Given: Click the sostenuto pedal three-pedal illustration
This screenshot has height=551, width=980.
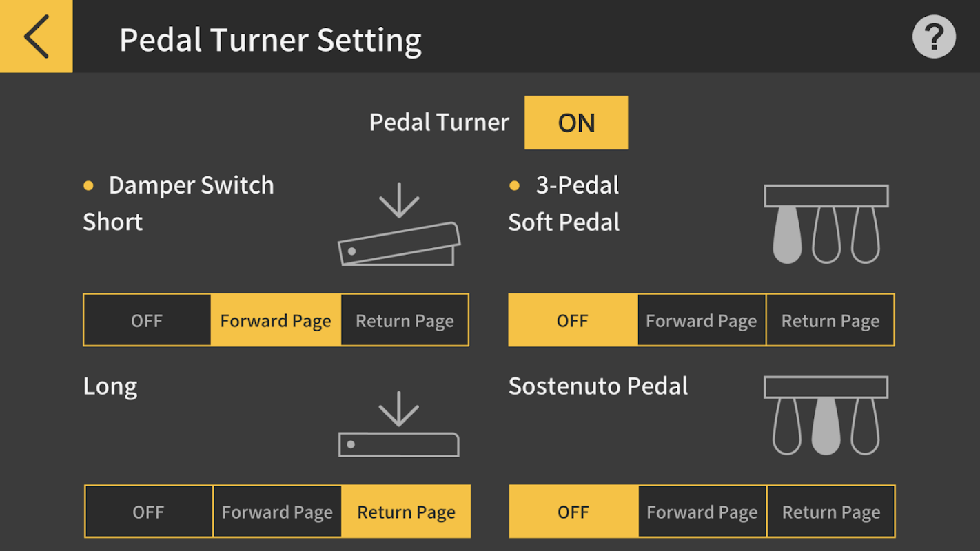Looking at the screenshot, I should (x=826, y=416).
